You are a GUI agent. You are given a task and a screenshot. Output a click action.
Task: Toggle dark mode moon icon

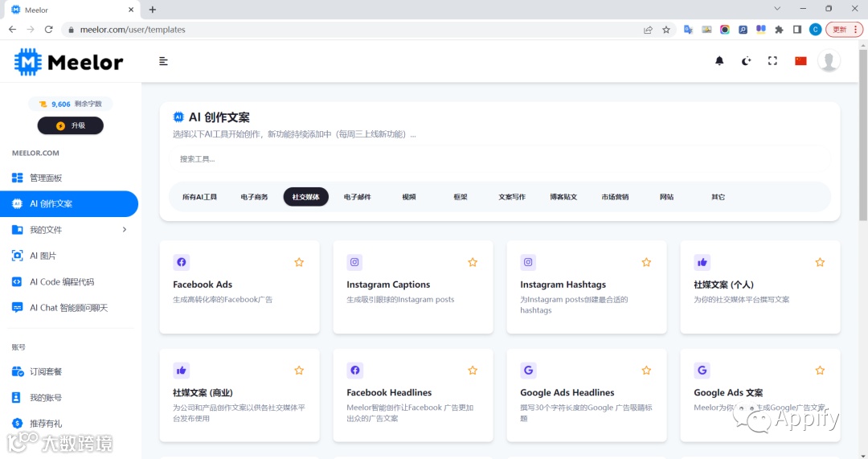pyautogui.click(x=746, y=61)
